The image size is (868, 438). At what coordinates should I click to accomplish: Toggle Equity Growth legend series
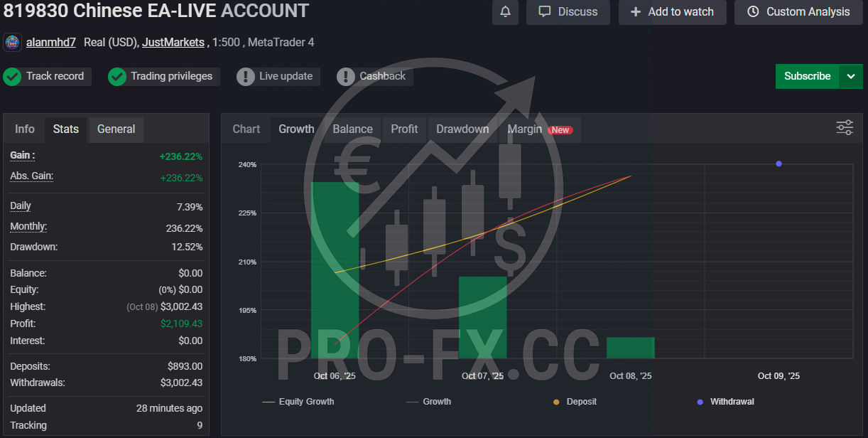point(298,402)
